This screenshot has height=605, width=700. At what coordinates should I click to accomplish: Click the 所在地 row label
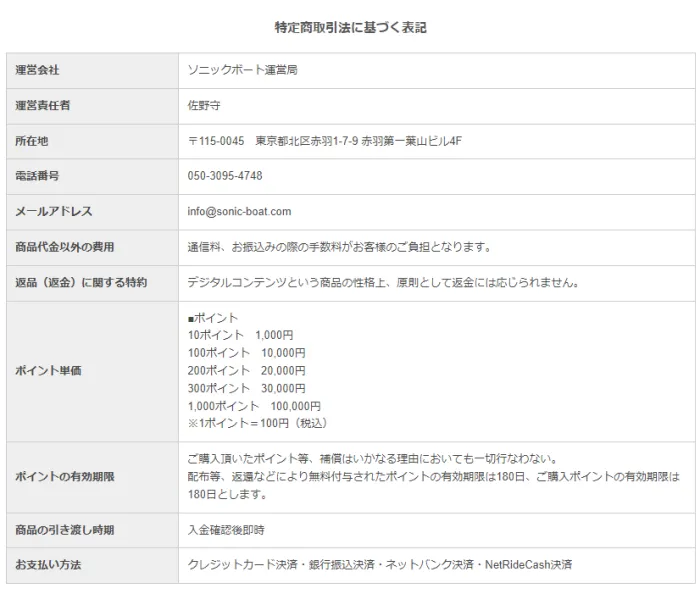pos(32,141)
